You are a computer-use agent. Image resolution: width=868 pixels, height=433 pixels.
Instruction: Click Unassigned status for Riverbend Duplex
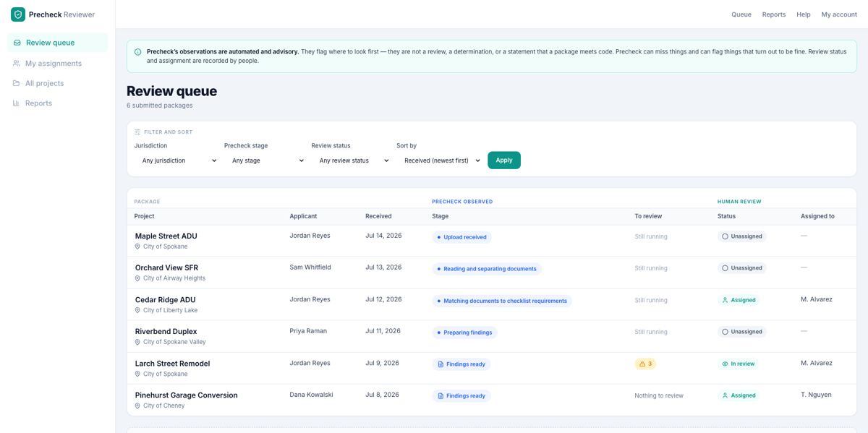742,332
